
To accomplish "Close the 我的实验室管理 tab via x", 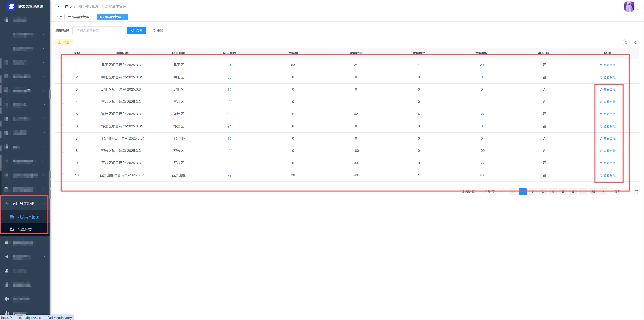I will (92, 17).
